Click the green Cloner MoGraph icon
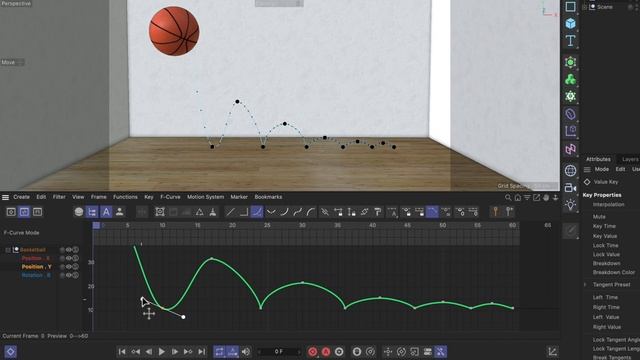This screenshot has height=360, width=640. (570, 79)
